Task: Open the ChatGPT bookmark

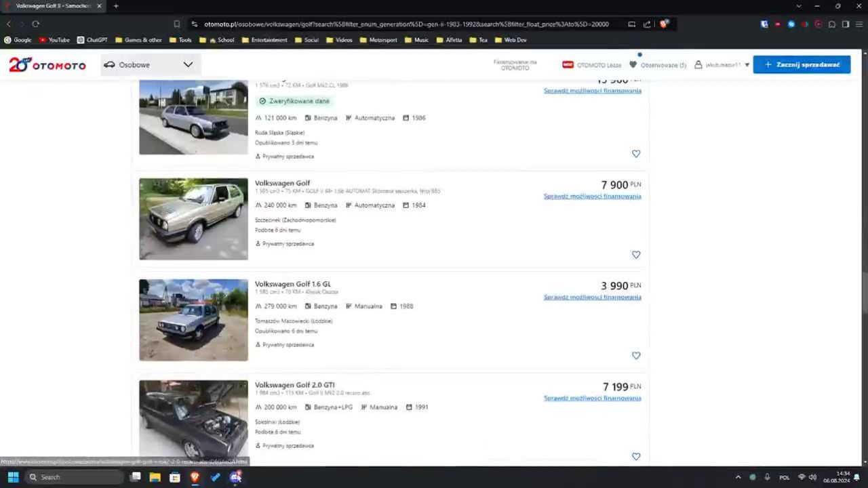Action: (x=92, y=40)
